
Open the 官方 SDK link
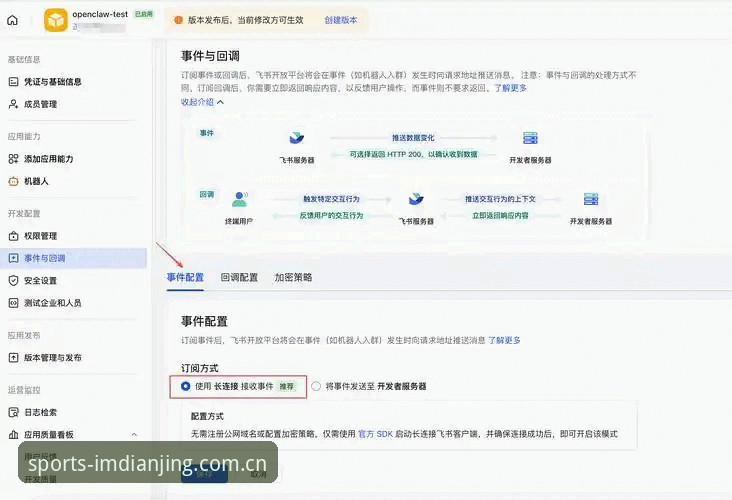point(375,434)
